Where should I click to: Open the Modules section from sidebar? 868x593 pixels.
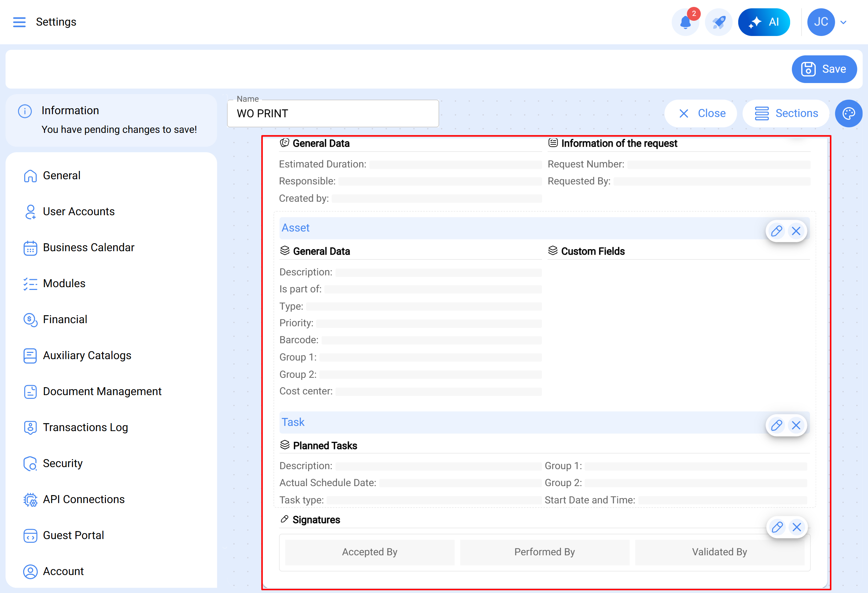click(x=30, y=284)
